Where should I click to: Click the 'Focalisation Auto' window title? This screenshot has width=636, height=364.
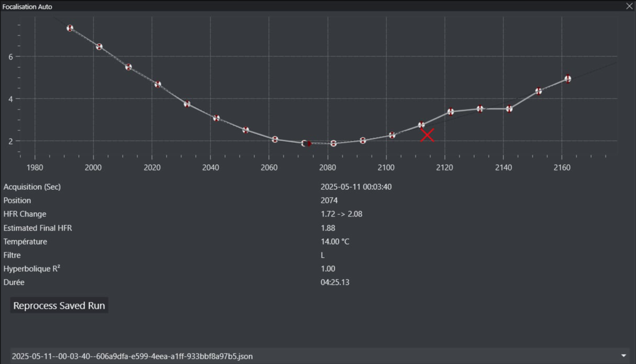[x=27, y=7]
